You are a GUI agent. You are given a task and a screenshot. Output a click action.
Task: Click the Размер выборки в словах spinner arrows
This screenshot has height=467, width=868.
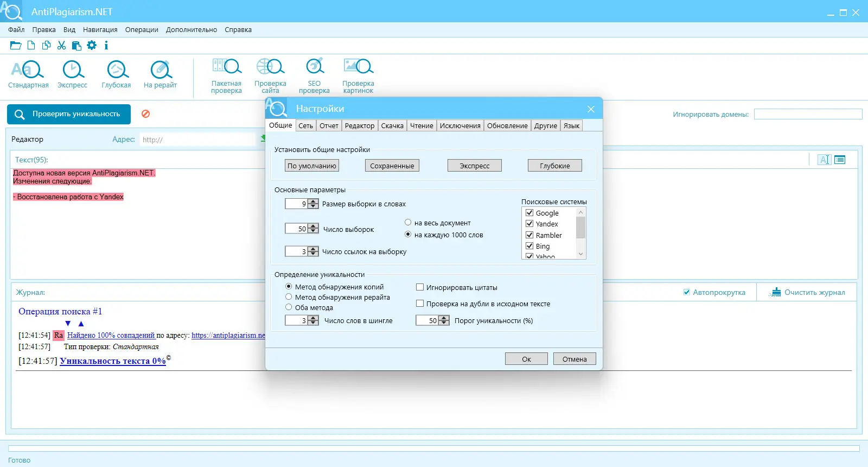pos(313,204)
